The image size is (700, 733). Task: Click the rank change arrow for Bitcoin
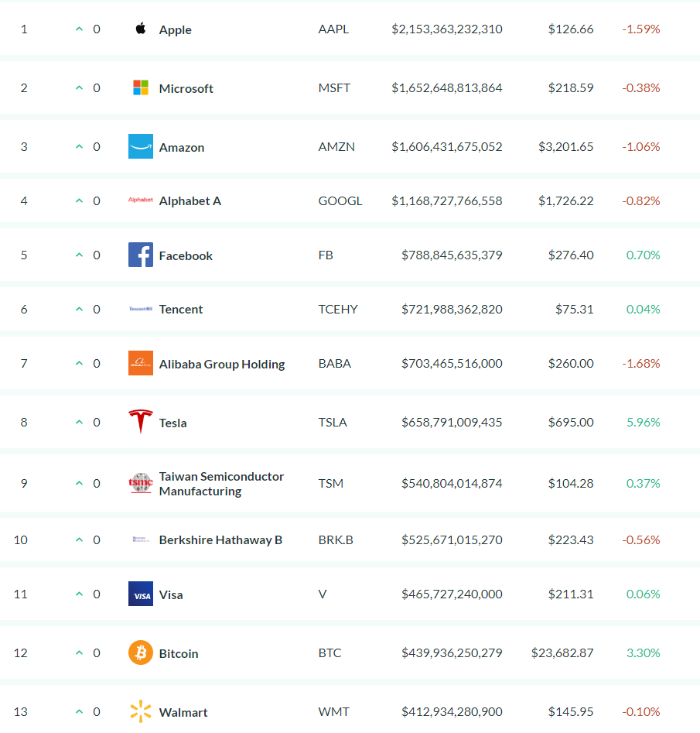point(80,653)
